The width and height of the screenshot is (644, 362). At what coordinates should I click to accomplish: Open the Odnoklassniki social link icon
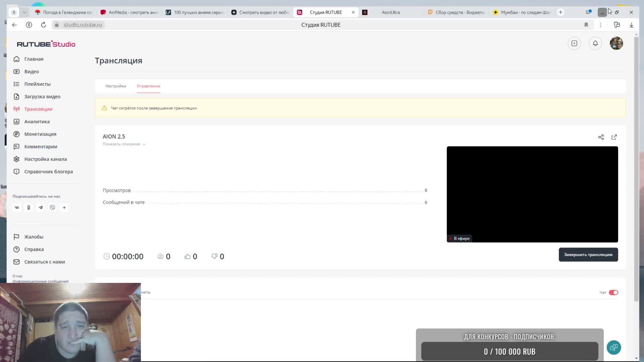coord(29,207)
